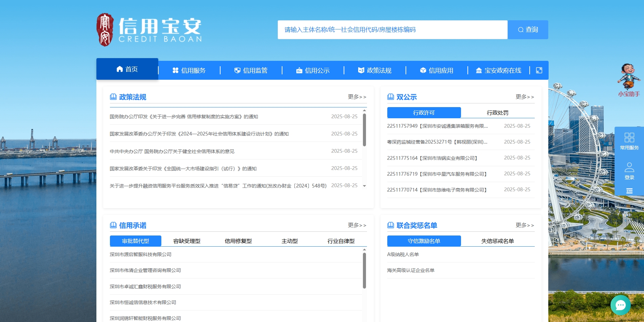Select 容缺受理型 commitment type
Image resolution: width=644 pixels, height=322 pixels.
click(187, 241)
